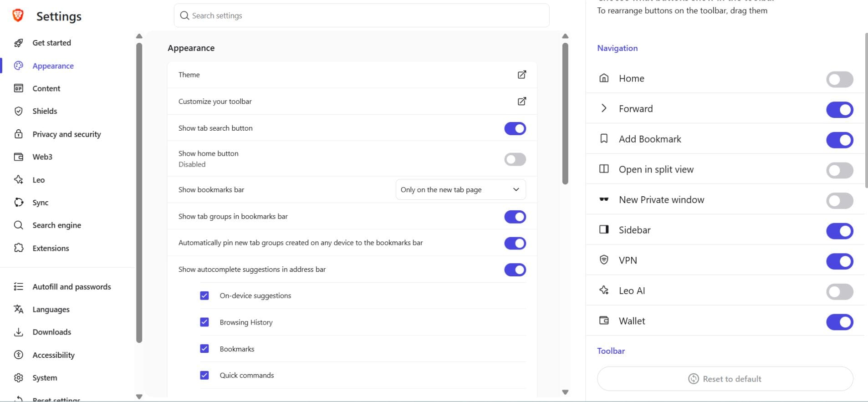Click the Wallet icon in Navigation panel

[x=604, y=321]
